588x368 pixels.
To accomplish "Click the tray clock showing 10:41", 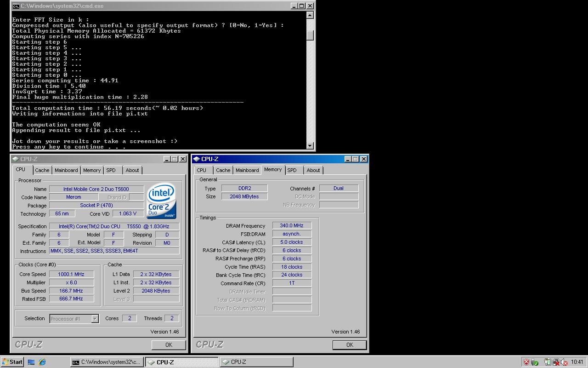I will [x=577, y=362].
